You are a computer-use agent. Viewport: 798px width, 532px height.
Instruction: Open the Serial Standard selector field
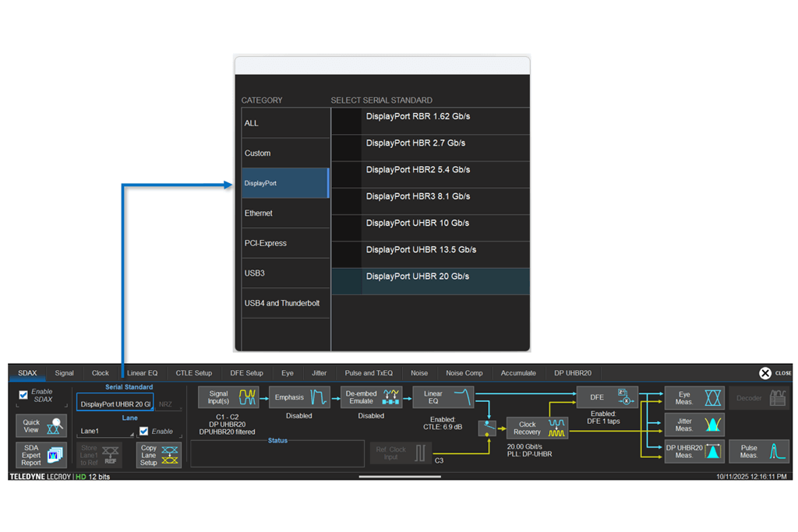point(115,404)
